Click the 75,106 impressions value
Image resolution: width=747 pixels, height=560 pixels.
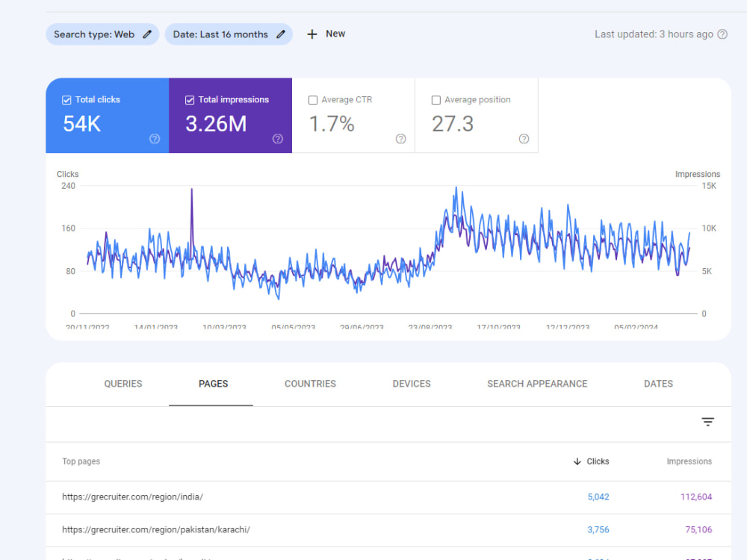698,530
